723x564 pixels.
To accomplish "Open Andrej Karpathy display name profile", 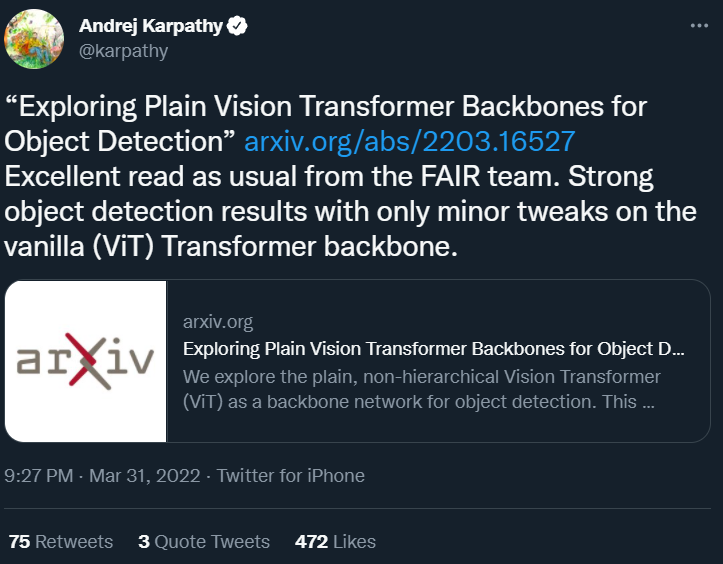I will 150,27.
